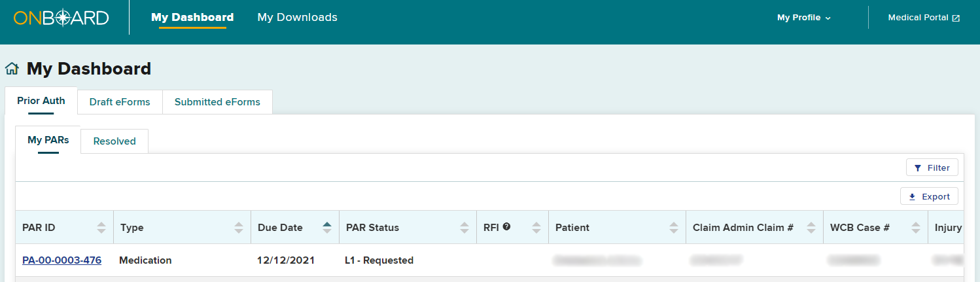Go to My Downloads
This screenshot has width=980, height=282.
click(298, 18)
